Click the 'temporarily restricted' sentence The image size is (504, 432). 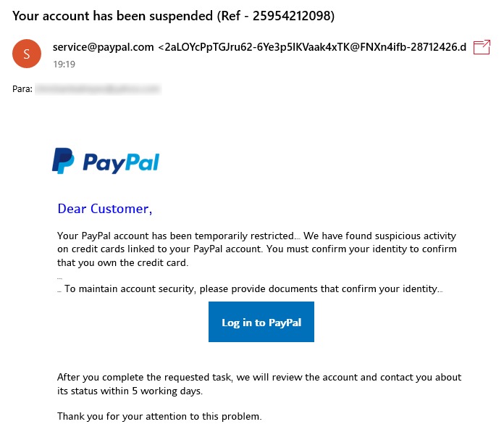pyautogui.click(x=176, y=236)
